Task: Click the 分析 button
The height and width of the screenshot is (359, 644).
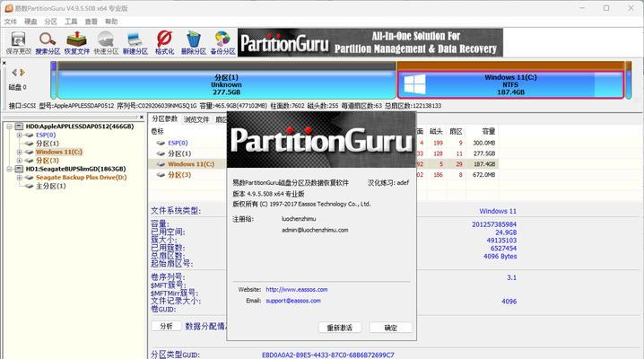Action: (x=166, y=326)
